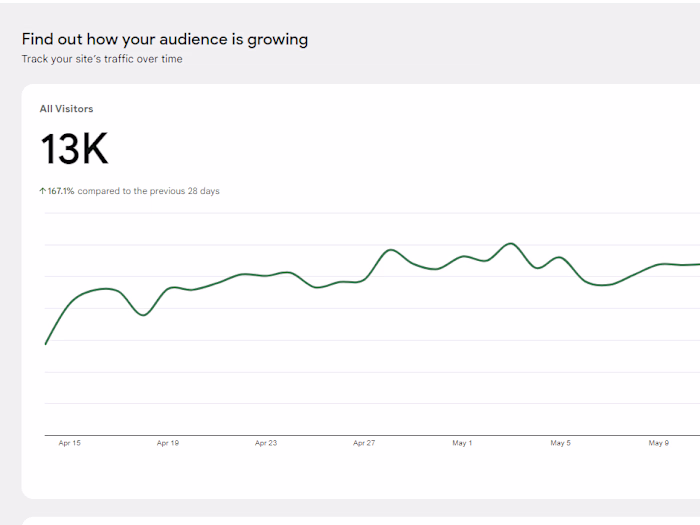Viewport: 700px width, 525px height.
Task: Click the Apr 15 date axis label
Action: [70, 443]
